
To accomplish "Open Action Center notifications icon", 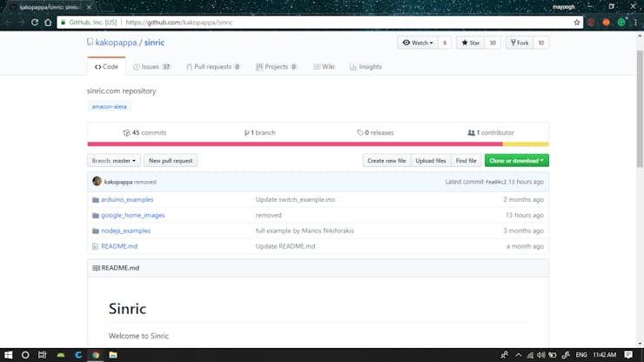I will [x=628, y=355].
